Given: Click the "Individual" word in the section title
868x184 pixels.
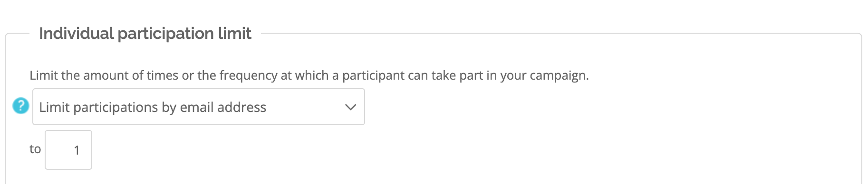Looking at the screenshot, I should point(77,34).
